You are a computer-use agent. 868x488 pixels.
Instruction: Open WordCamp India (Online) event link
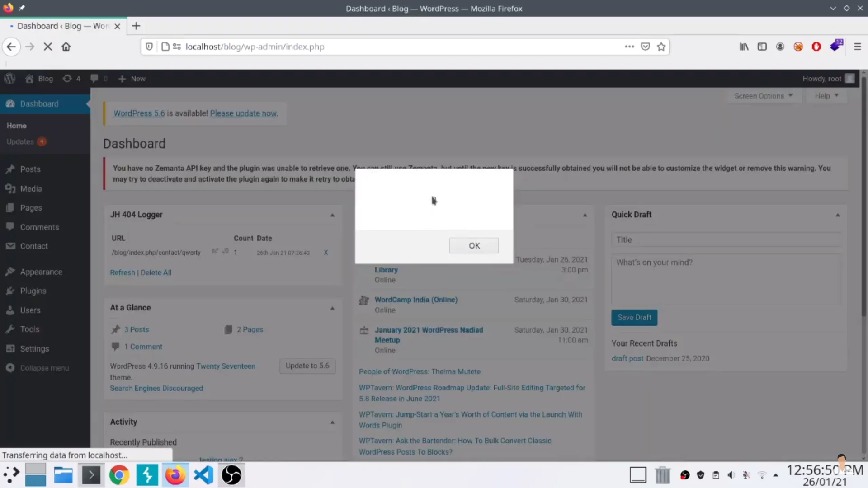(416, 300)
